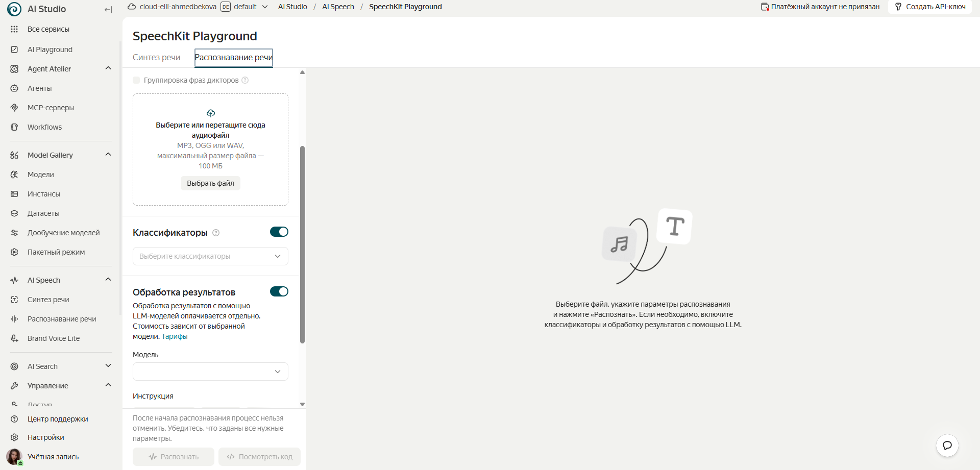The image size is (980, 470).
Task: Click the settings panel vertical scrollbar
Action: (302, 245)
